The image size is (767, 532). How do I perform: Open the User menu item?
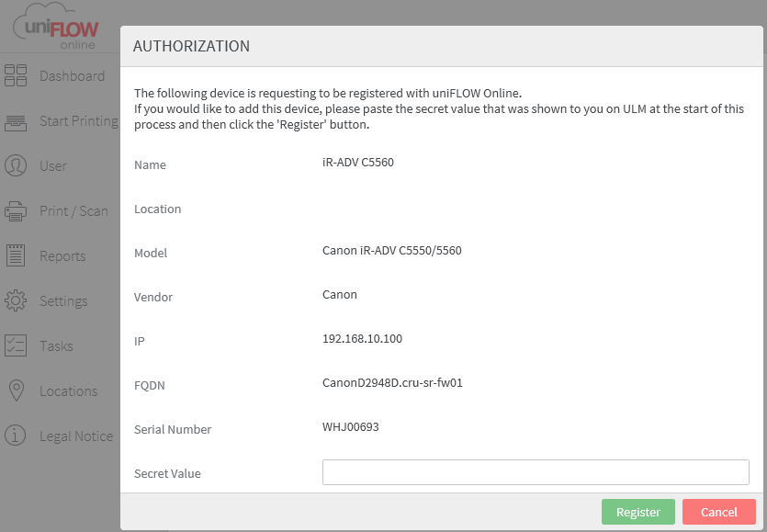pyautogui.click(x=53, y=166)
